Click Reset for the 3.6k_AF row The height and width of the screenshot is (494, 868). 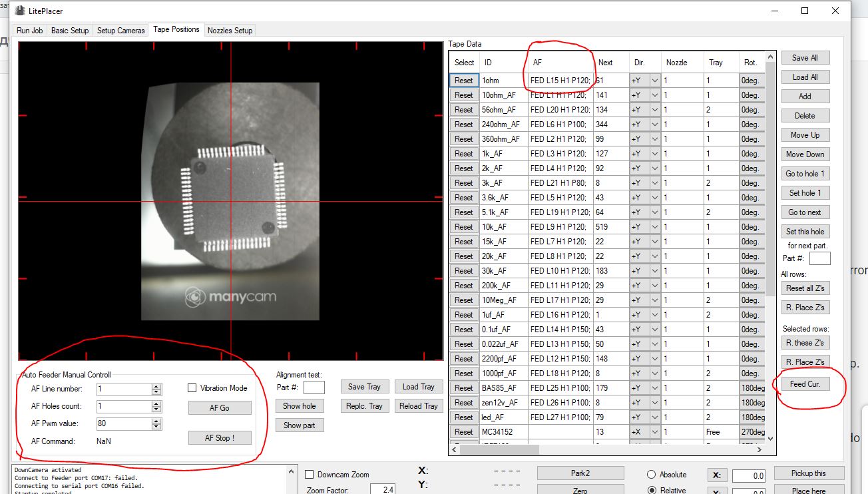pos(464,198)
